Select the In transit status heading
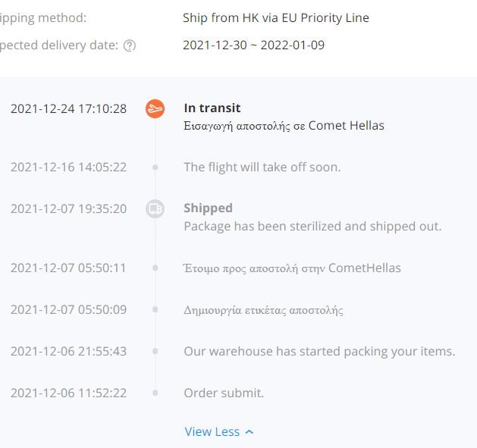This screenshot has height=448, width=477. (x=212, y=108)
